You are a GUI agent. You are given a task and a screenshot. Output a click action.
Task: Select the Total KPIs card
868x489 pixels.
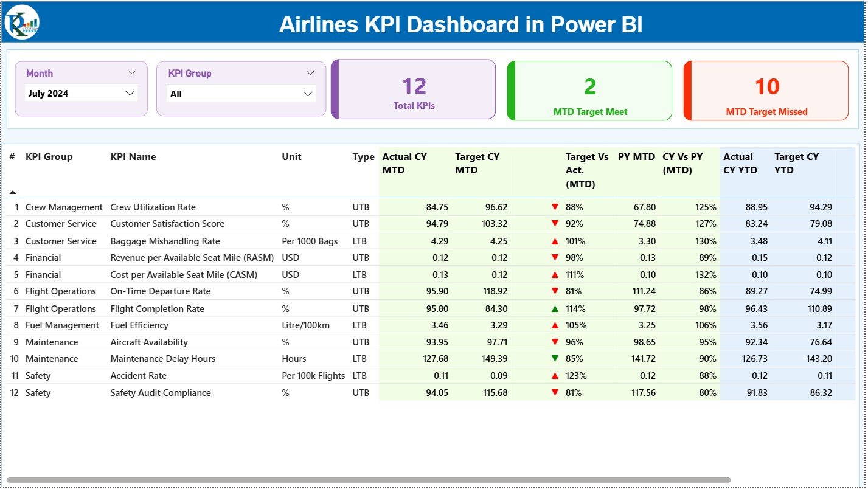tap(413, 89)
